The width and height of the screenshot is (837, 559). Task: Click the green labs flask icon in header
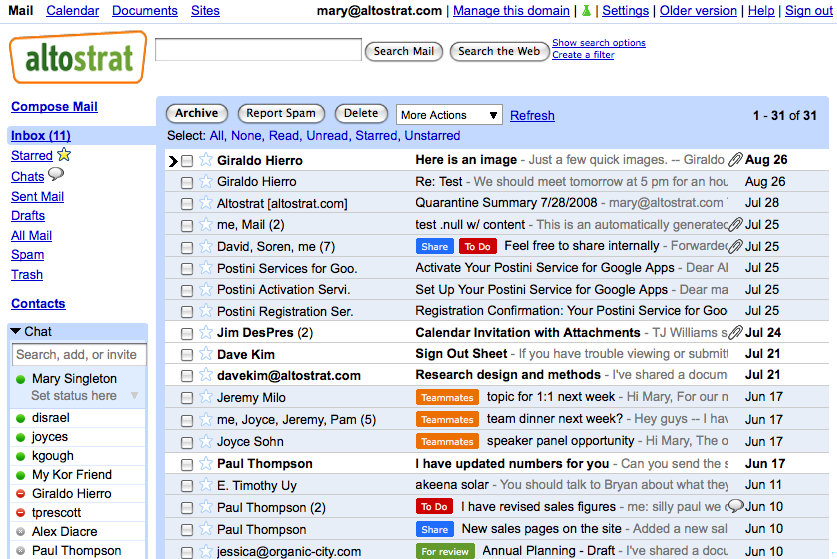pyautogui.click(x=586, y=10)
